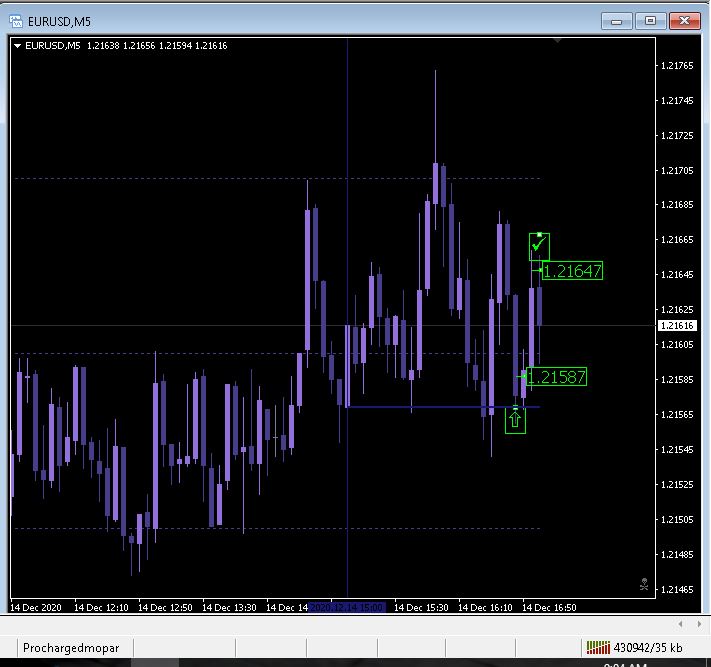Image resolution: width=711 pixels, height=667 pixels.
Task: Click the green checkmark take-profit marker
Action: 539,246
